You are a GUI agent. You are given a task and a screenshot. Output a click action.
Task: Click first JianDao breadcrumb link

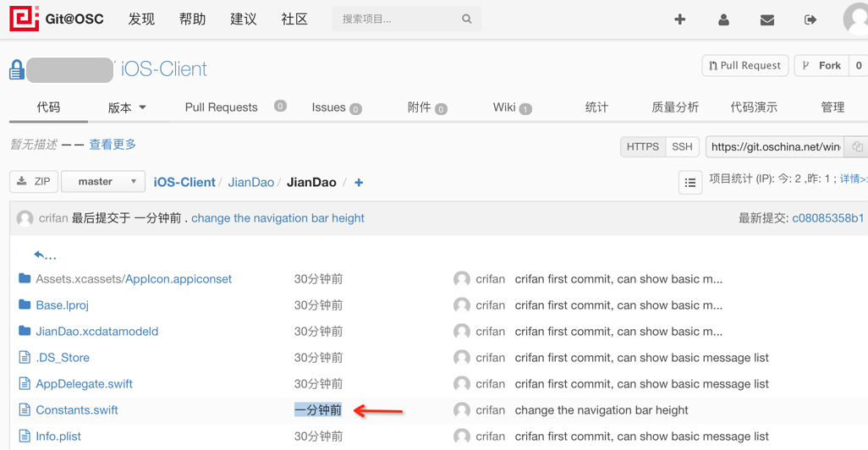point(250,182)
